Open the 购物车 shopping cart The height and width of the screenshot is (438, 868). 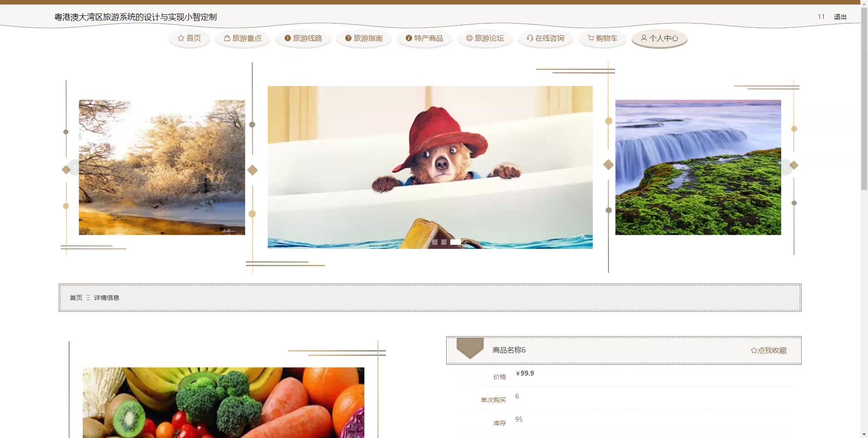(x=603, y=38)
